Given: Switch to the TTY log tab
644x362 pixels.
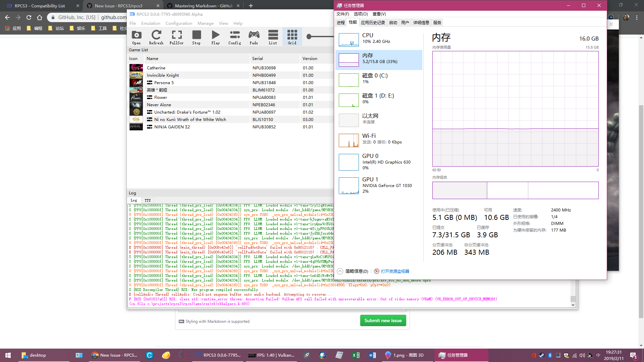Looking at the screenshot, I should [x=148, y=200].
